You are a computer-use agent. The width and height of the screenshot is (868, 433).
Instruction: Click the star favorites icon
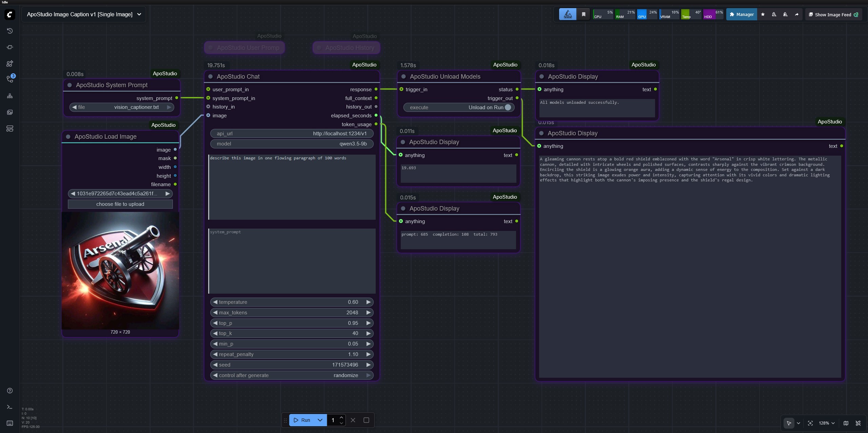[763, 14]
